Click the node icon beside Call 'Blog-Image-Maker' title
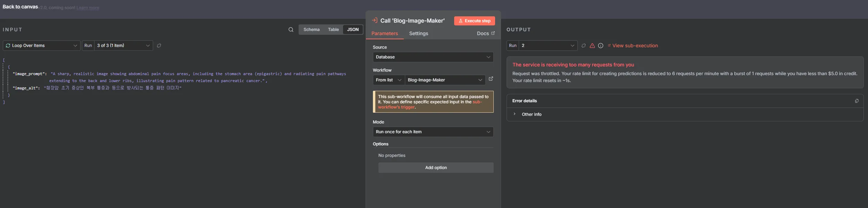The height and width of the screenshot is (208, 868). pyautogui.click(x=375, y=21)
